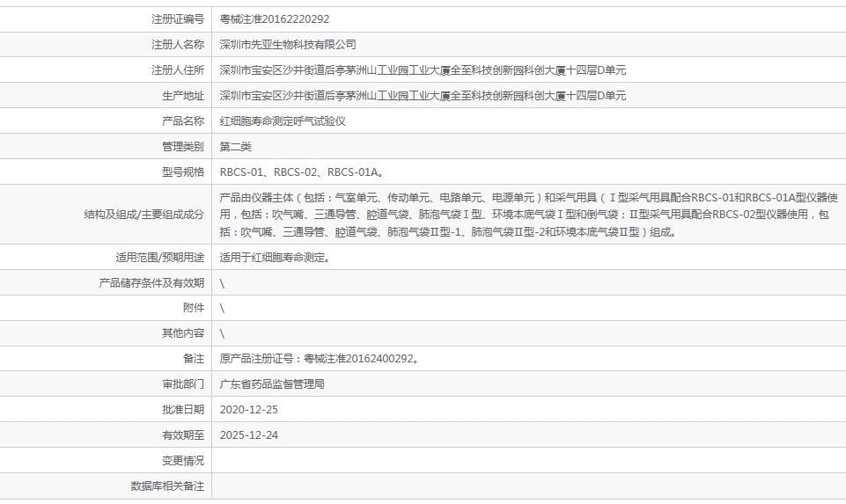
Task: Select management class value 第二类
Action: (235, 147)
